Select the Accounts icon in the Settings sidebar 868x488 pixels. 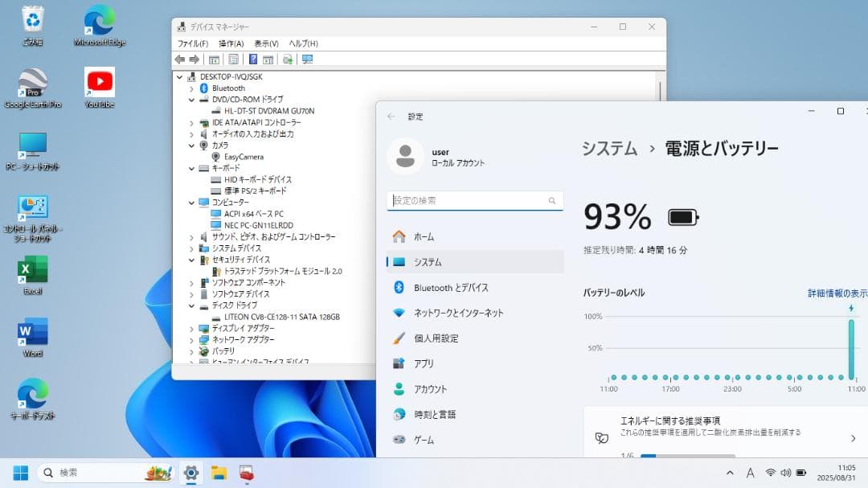tap(400, 388)
